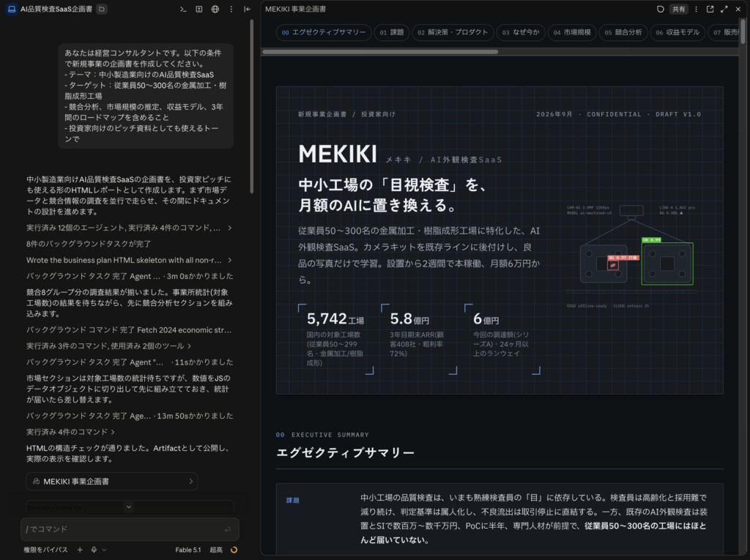This screenshot has width=750, height=560.
Task: Open the chat header three-dot menu
Action: tap(231, 9)
